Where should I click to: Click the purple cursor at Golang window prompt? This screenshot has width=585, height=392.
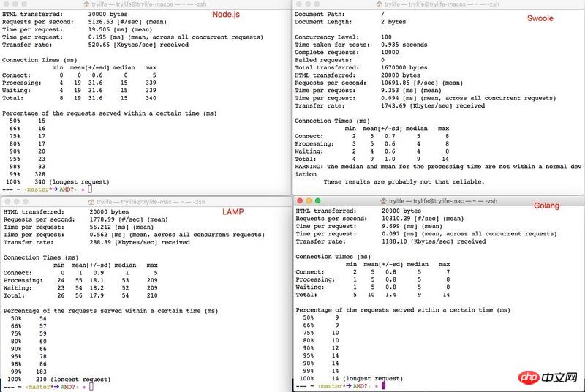point(383,385)
